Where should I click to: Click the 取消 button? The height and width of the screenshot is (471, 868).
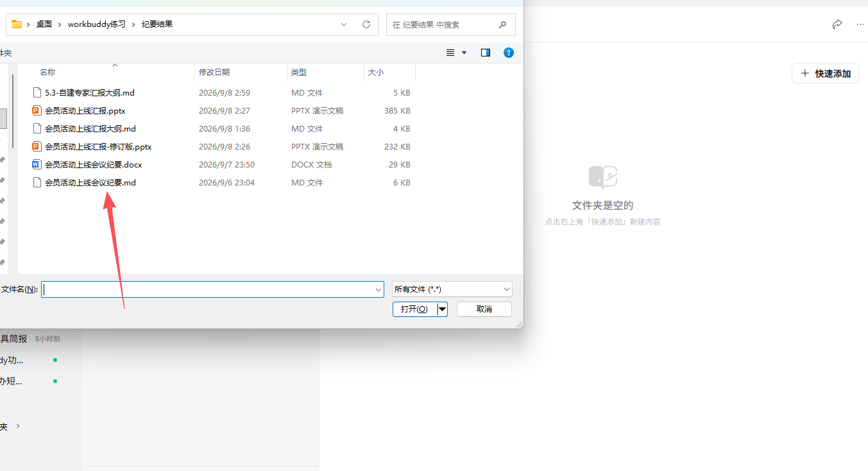[484, 309]
